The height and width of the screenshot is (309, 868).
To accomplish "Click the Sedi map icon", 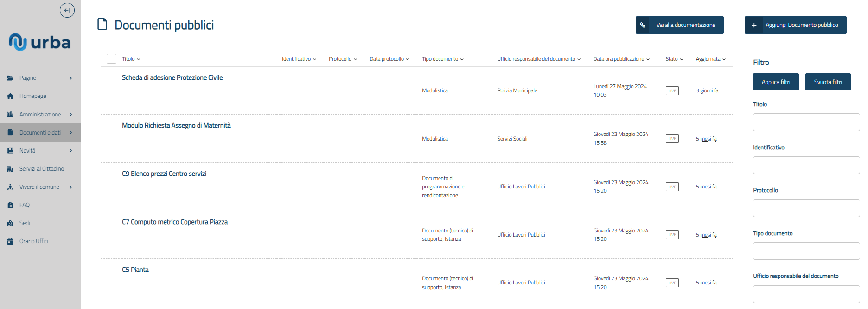I will [x=10, y=223].
